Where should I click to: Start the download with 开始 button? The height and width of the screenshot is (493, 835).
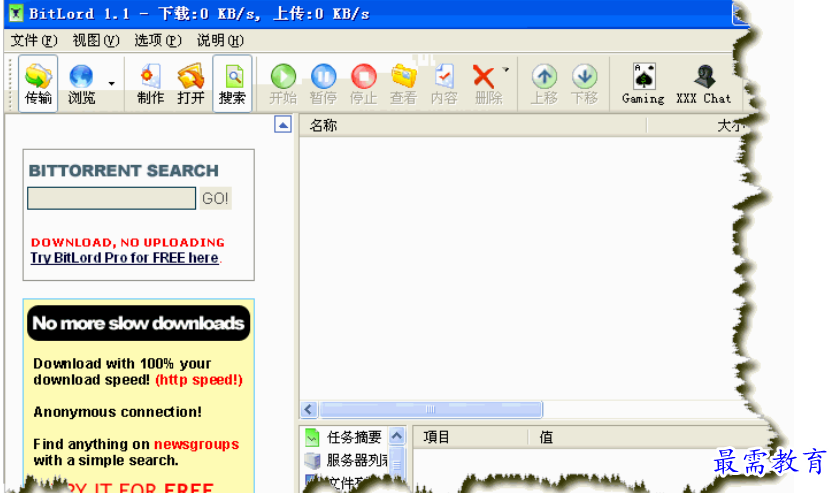click(x=283, y=84)
